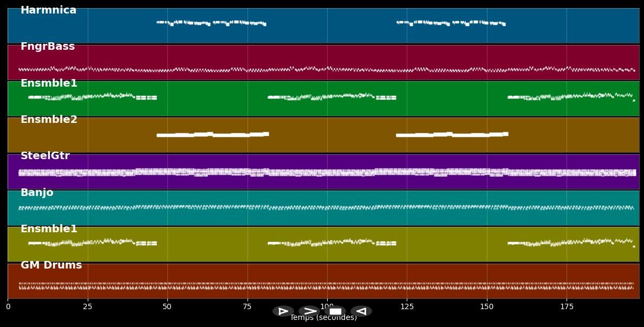Click the 0 second mark on time axis
Screen dimensions: 644x327
[8, 307]
